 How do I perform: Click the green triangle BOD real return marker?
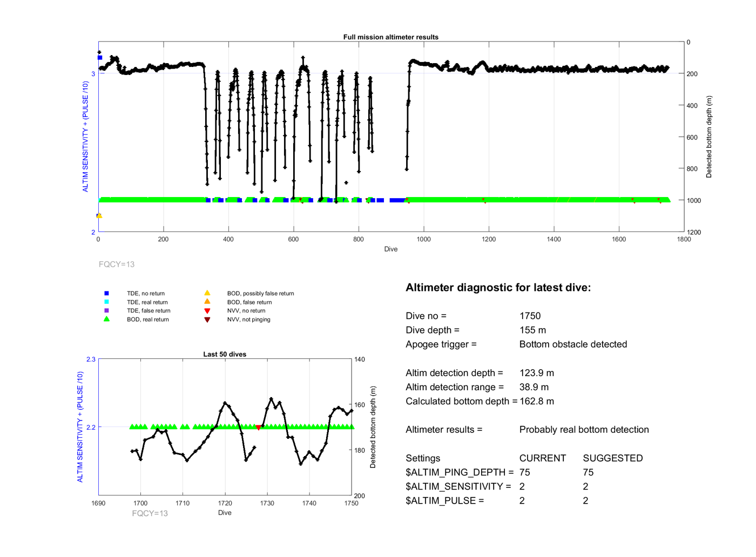point(106,319)
